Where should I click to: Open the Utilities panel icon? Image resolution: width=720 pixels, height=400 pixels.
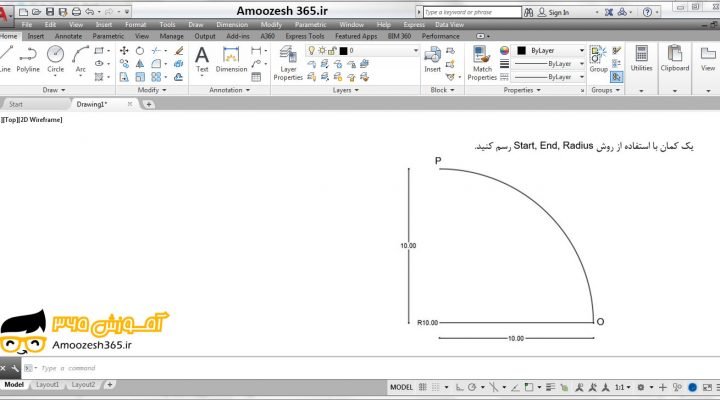click(x=641, y=59)
